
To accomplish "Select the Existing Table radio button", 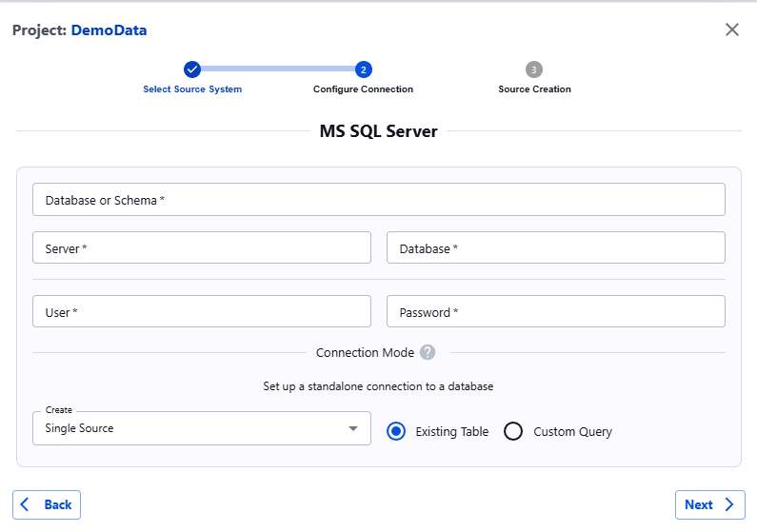I will 396,431.
